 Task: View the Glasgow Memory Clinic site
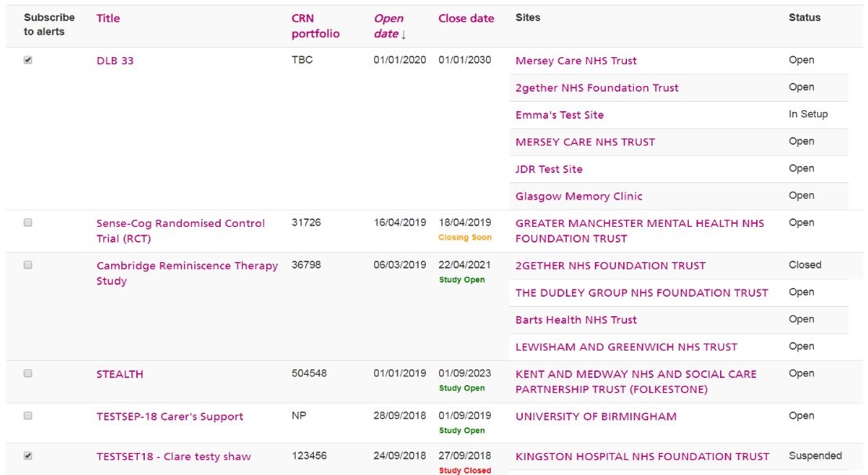(x=578, y=196)
